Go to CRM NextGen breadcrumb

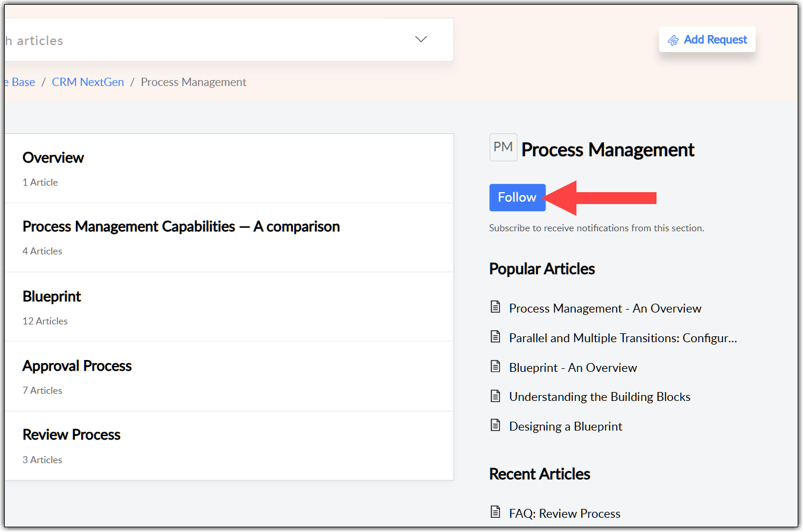[x=88, y=82]
